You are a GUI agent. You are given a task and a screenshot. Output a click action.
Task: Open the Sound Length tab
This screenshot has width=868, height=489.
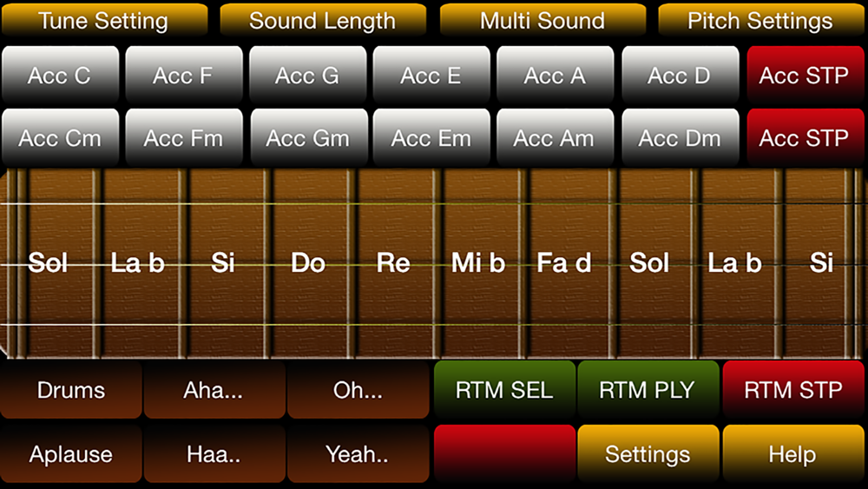point(323,20)
